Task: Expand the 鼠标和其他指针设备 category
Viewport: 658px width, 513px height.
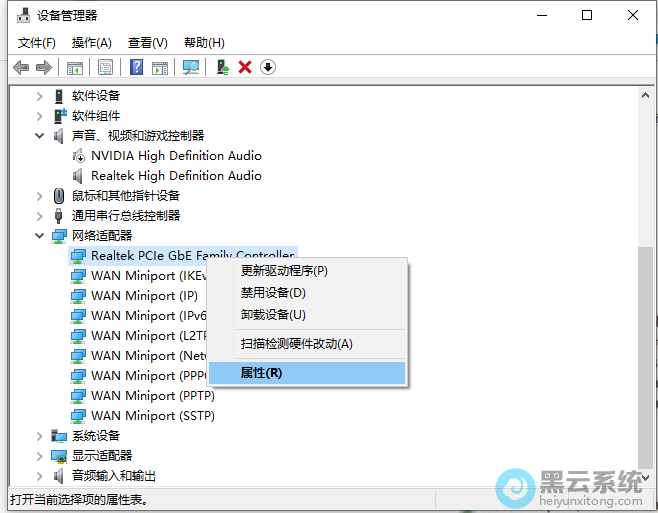Action: click(40, 196)
